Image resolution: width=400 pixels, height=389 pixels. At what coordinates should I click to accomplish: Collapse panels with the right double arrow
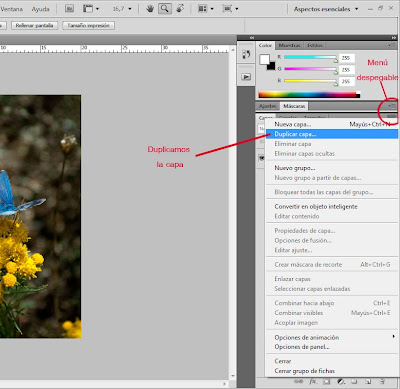(394, 38)
